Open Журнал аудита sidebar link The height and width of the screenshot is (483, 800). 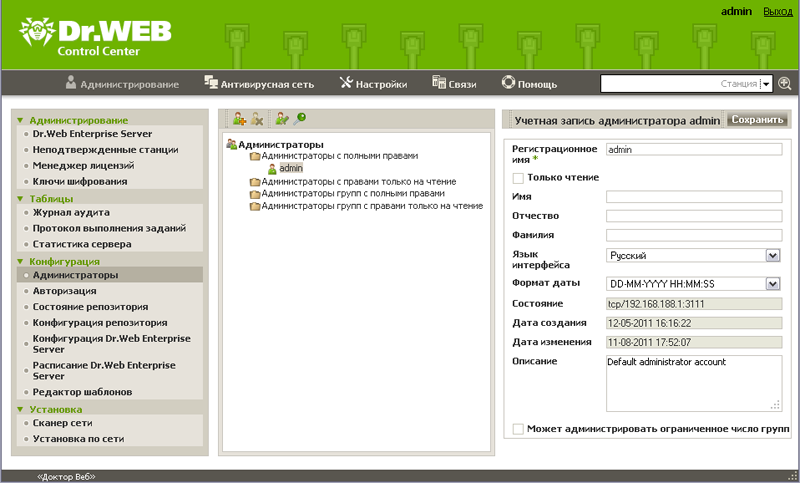pos(71,212)
